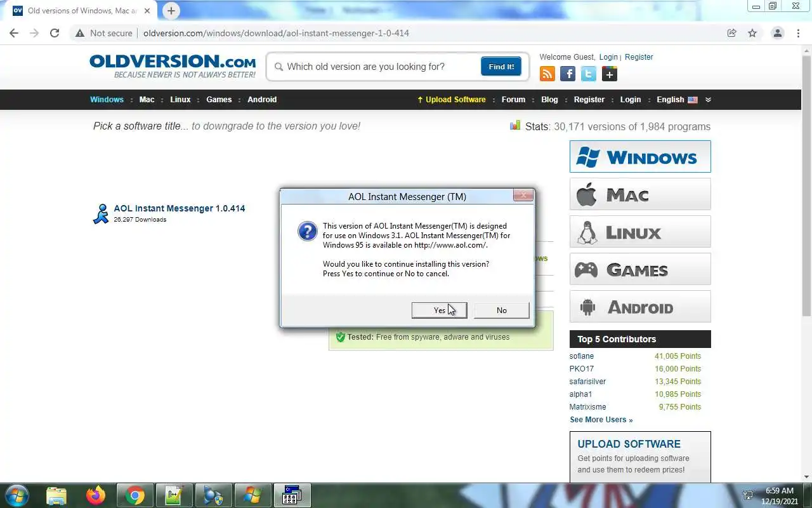Close the Old versions of Windows tab

click(147, 11)
